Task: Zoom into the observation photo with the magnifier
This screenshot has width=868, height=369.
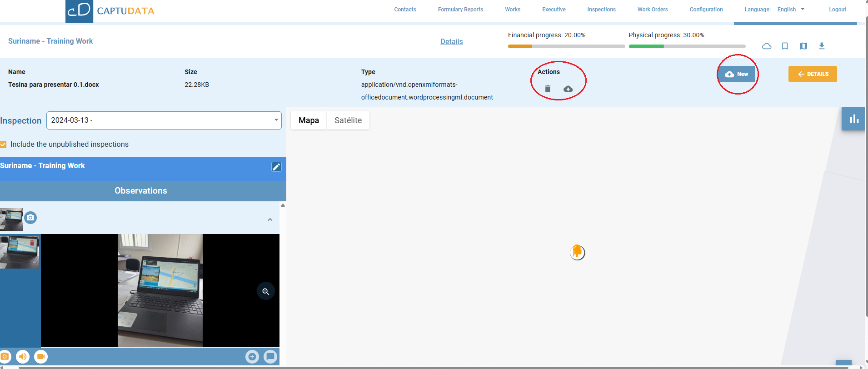Action: click(266, 291)
